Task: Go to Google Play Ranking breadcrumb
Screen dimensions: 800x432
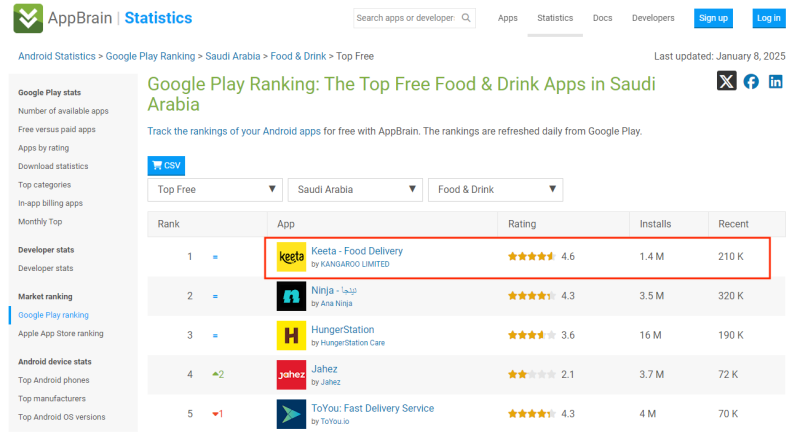Action: [x=151, y=56]
